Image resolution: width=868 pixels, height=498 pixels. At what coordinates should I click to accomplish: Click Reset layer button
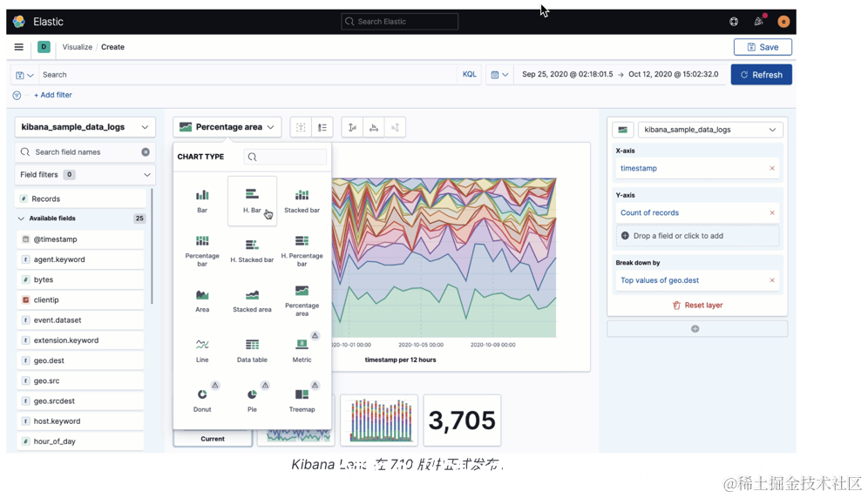click(x=697, y=305)
